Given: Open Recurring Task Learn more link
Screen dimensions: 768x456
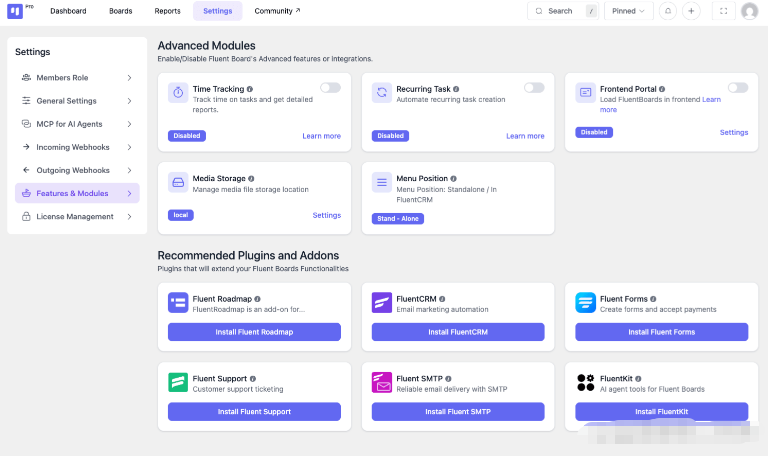Looking at the screenshot, I should coord(525,136).
